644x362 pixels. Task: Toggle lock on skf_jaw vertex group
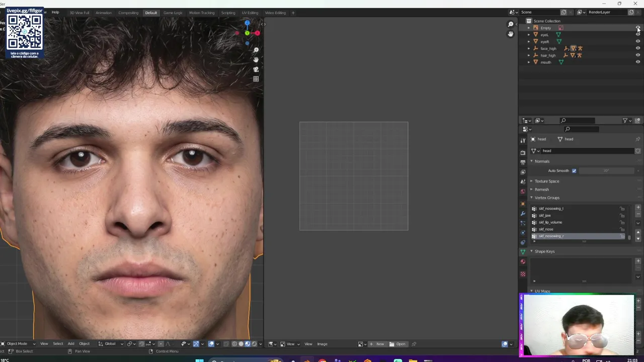pyautogui.click(x=622, y=216)
